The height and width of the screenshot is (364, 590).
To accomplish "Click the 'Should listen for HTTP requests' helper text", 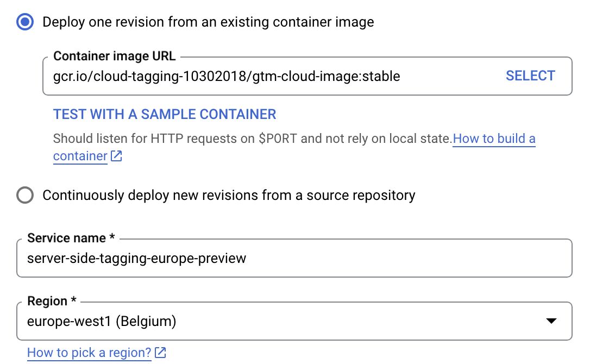I will pos(252,139).
